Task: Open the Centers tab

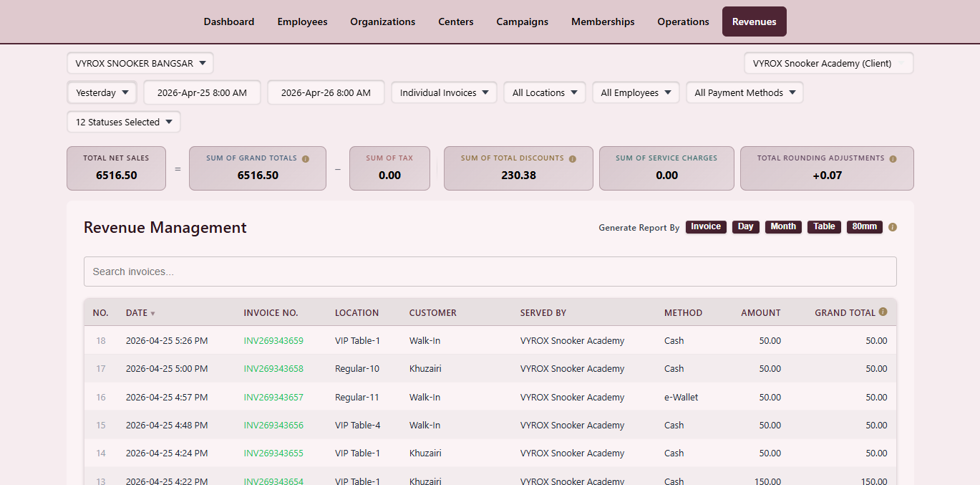Action: point(456,21)
